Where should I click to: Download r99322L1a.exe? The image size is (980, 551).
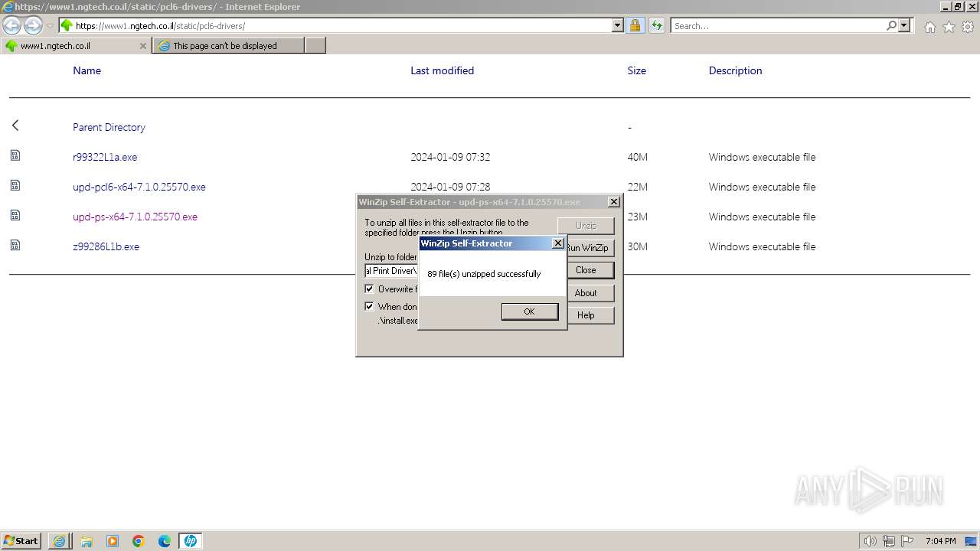105,157
